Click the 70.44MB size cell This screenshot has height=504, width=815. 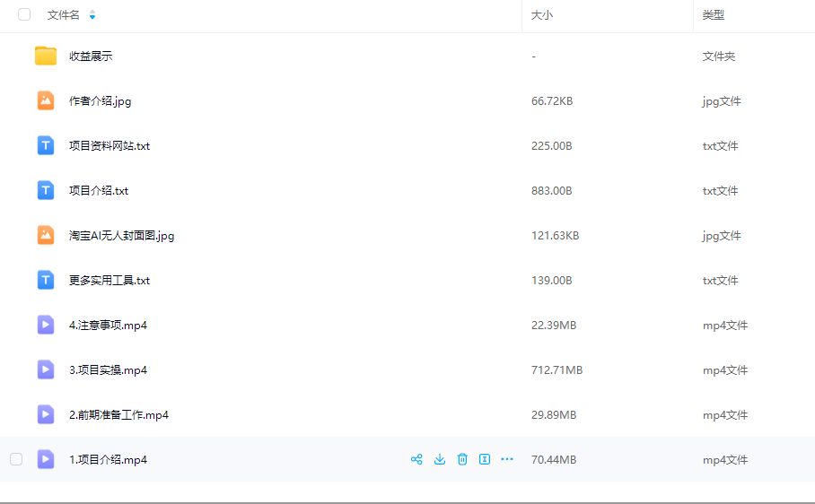click(x=554, y=459)
